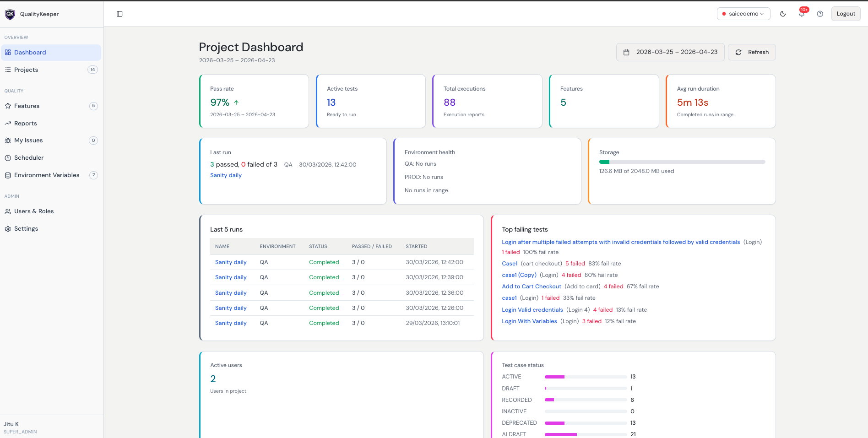This screenshot has height=438, width=868.
Task: Collapse the sidebar with the panel icon
Action: click(119, 14)
